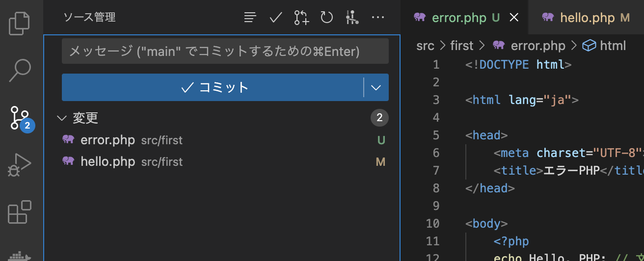The width and height of the screenshot is (644, 261).
Task: Open the Extensions view
Action: click(x=20, y=212)
